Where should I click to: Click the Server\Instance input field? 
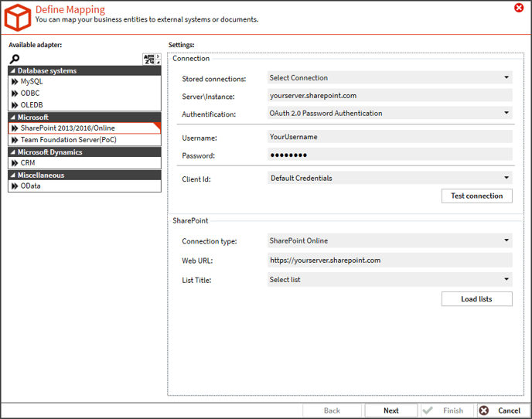pyautogui.click(x=390, y=95)
